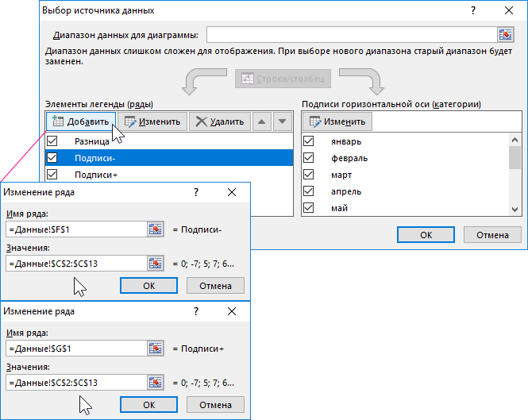
Task: Click Изменить under horizontal axis labels
Action: pos(337,121)
